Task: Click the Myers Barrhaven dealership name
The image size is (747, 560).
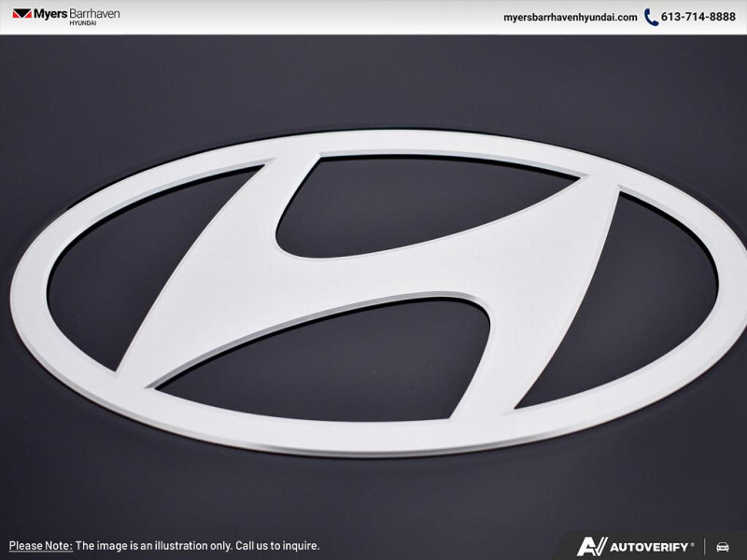Action: [77, 14]
